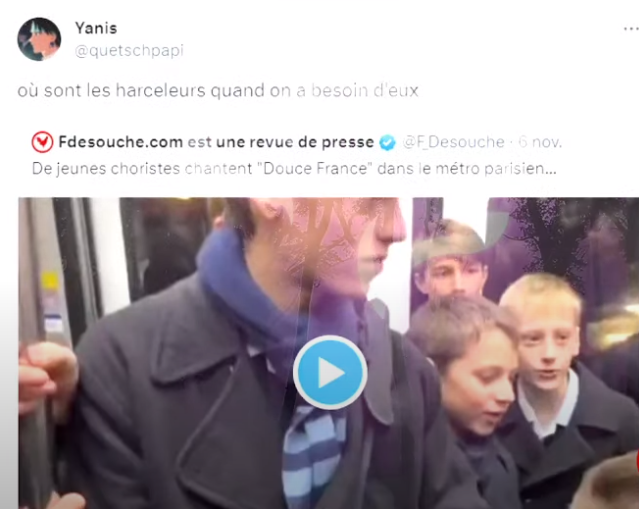Open quoted text 'De jeunes choristes chantent'

click(142, 169)
